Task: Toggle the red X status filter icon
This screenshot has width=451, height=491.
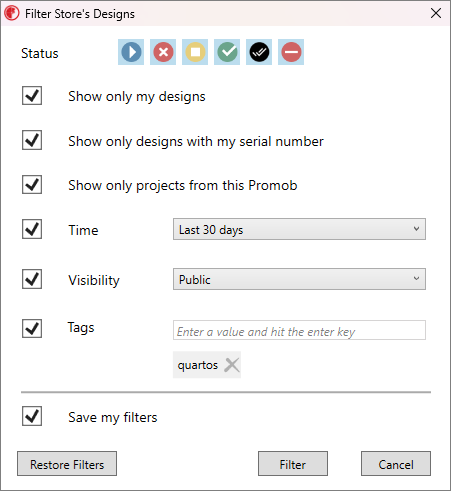Action: point(163,52)
